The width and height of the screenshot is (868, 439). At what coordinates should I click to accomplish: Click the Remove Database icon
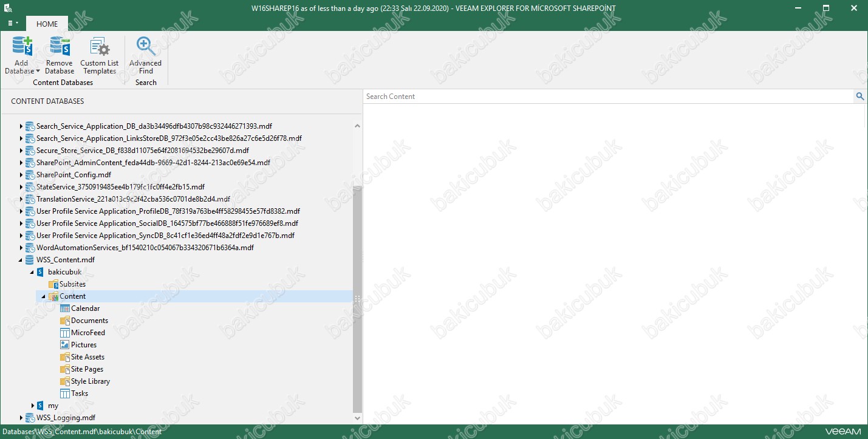(60, 47)
